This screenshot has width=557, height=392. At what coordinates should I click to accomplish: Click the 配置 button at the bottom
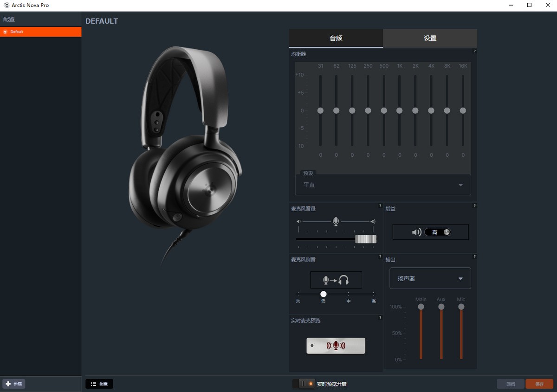99,384
